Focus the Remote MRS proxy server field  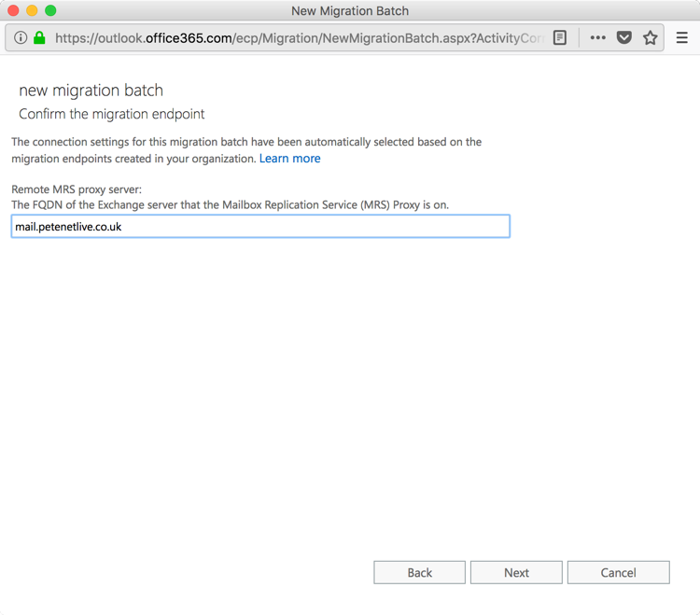point(260,226)
